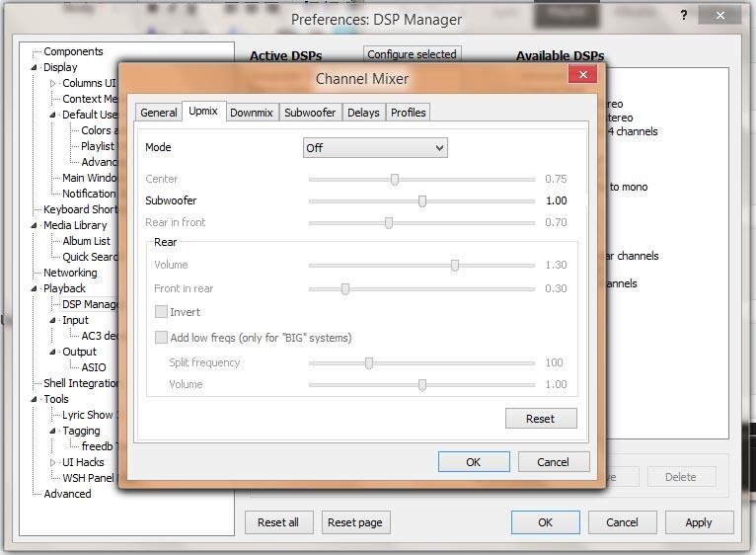Click the low freqs Volume slider
The width and height of the screenshot is (756, 555).
(x=421, y=384)
